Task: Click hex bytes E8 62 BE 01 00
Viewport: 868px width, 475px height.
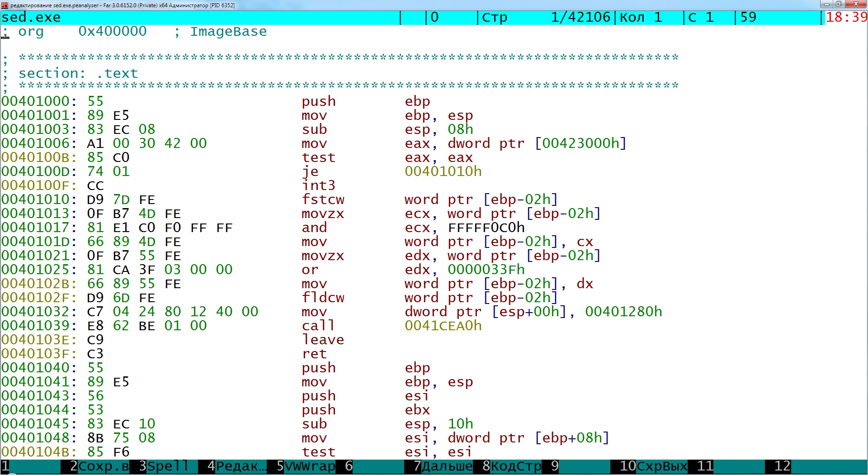Action: tap(147, 326)
